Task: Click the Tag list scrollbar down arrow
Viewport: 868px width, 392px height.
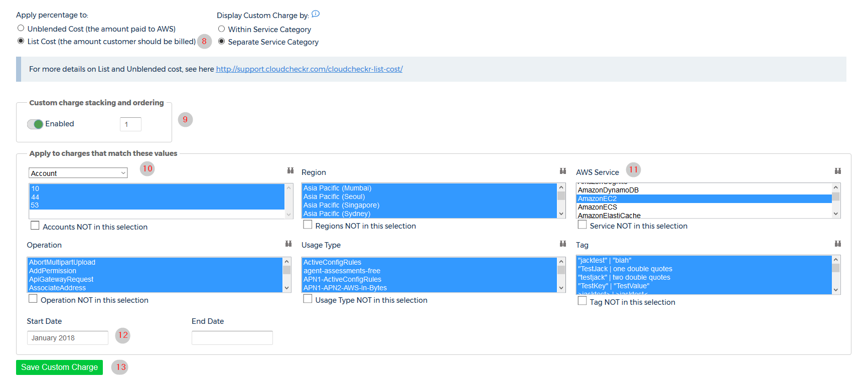Action: (836, 290)
